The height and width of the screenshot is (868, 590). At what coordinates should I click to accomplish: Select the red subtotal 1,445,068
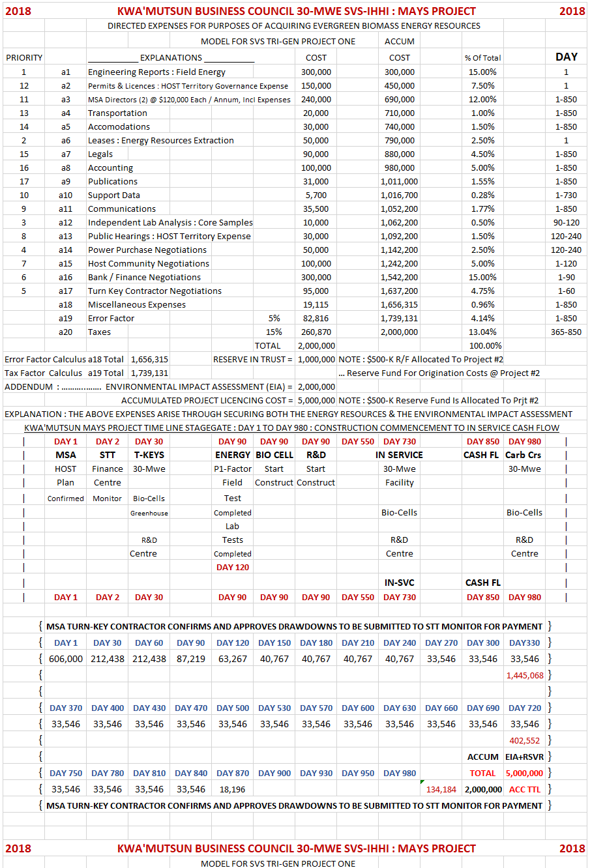525,675
